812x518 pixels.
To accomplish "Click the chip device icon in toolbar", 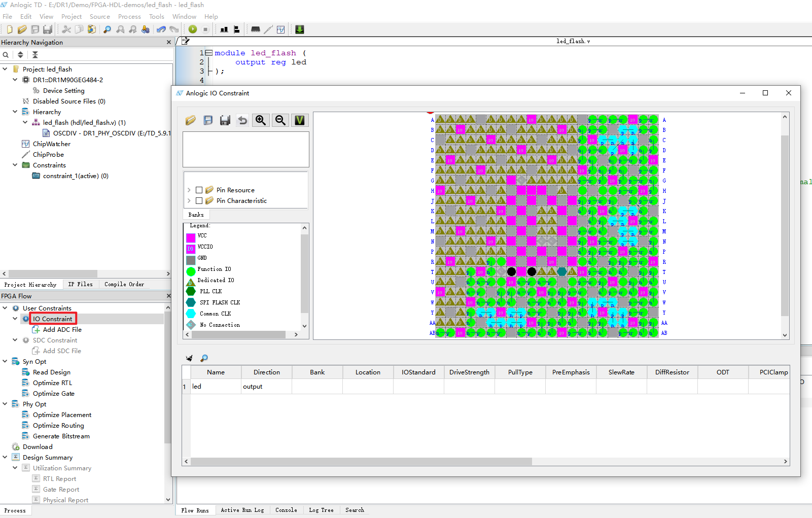I will [x=256, y=29].
